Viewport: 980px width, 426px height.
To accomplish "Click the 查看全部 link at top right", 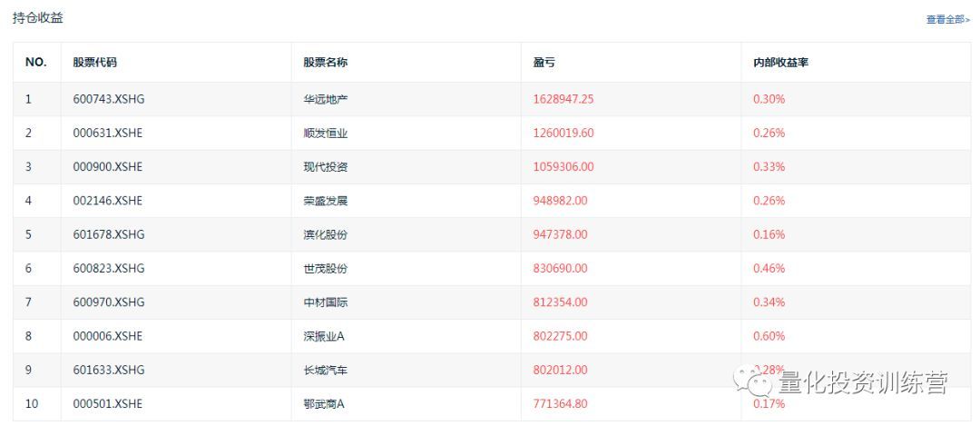I will pos(946,19).
